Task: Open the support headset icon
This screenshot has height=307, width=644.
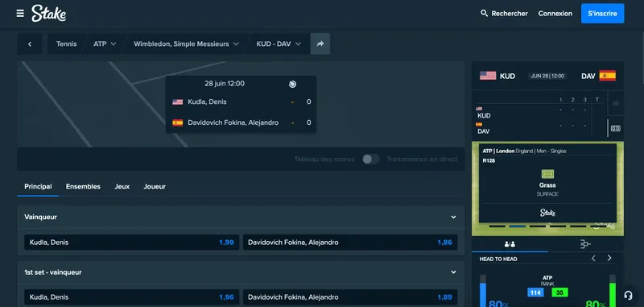Action: [x=628, y=295]
